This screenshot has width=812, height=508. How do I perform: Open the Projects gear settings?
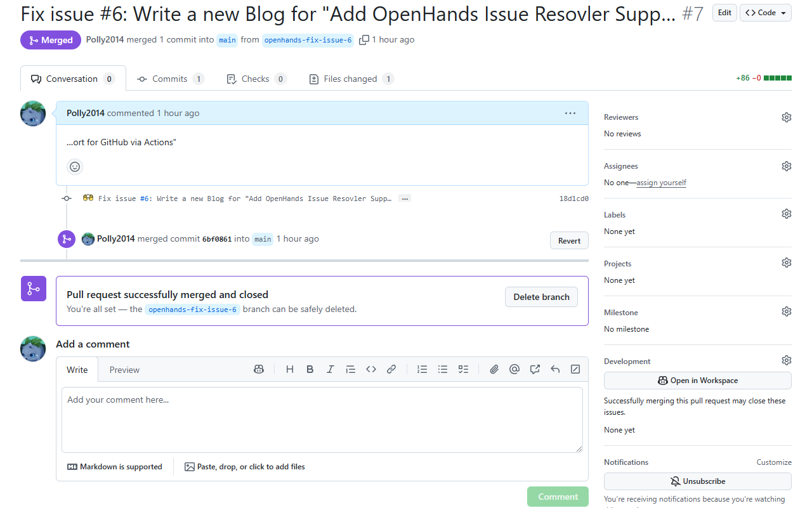click(787, 263)
